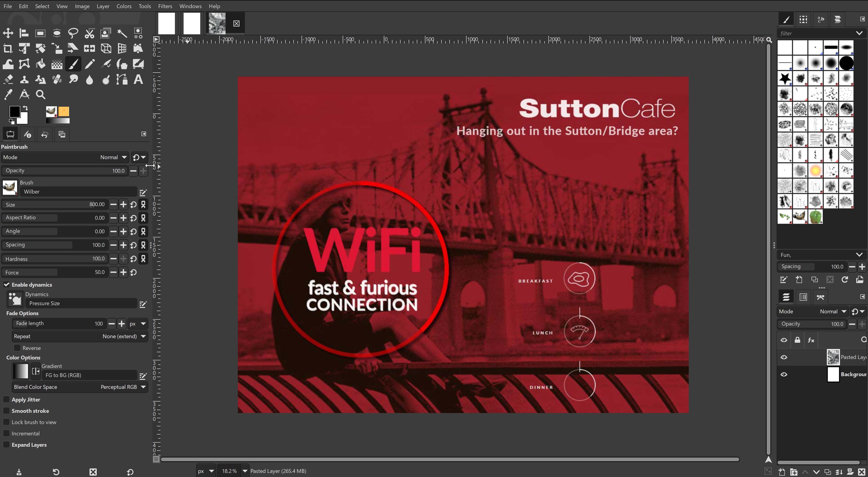Select the Crop tool
The width and height of the screenshot is (868, 477).
click(x=7, y=49)
